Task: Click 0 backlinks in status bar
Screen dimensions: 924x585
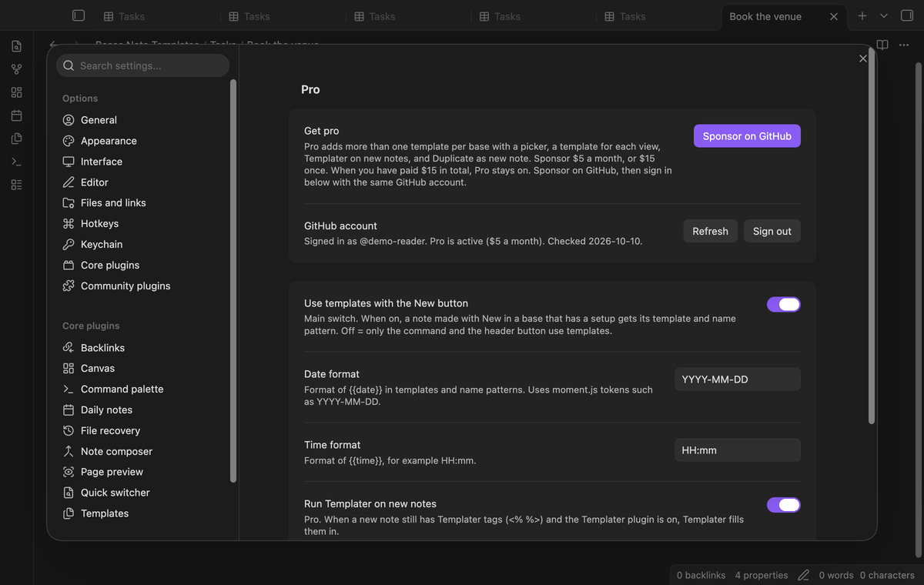Action: click(701, 575)
